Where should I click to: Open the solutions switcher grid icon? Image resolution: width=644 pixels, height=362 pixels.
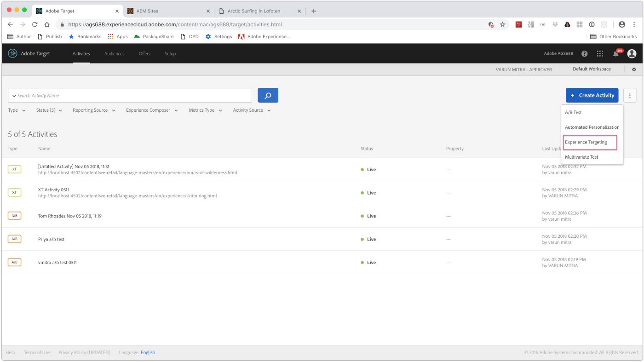click(600, 53)
